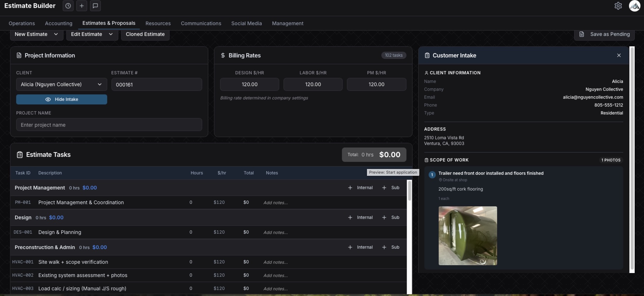The image size is (644, 296).
Task: Open the user avatar profile
Action: (x=635, y=6)
